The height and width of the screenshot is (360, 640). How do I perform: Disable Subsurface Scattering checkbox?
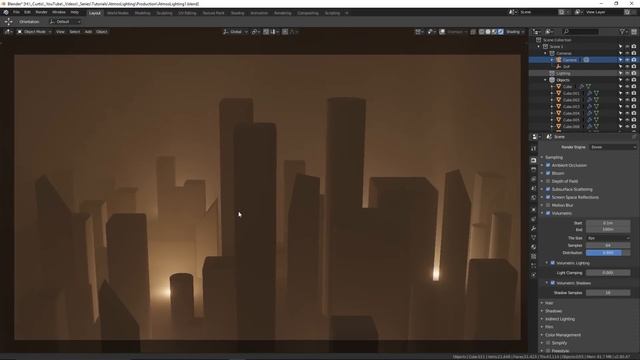tap(548, 189)
